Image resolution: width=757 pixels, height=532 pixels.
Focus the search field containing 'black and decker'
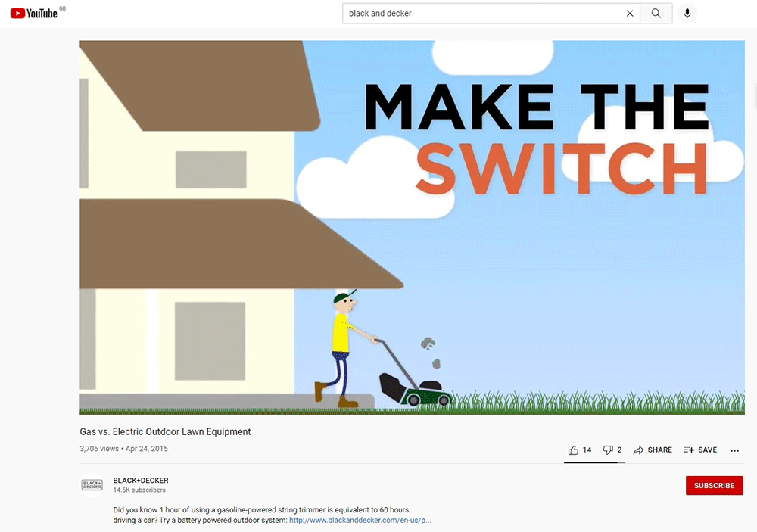[x=484, y=14]
